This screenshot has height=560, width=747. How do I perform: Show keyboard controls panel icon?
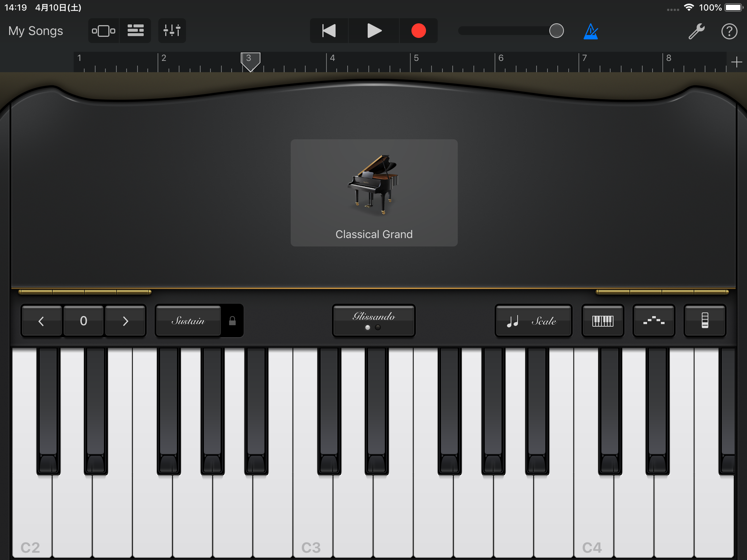click(705, 321)
